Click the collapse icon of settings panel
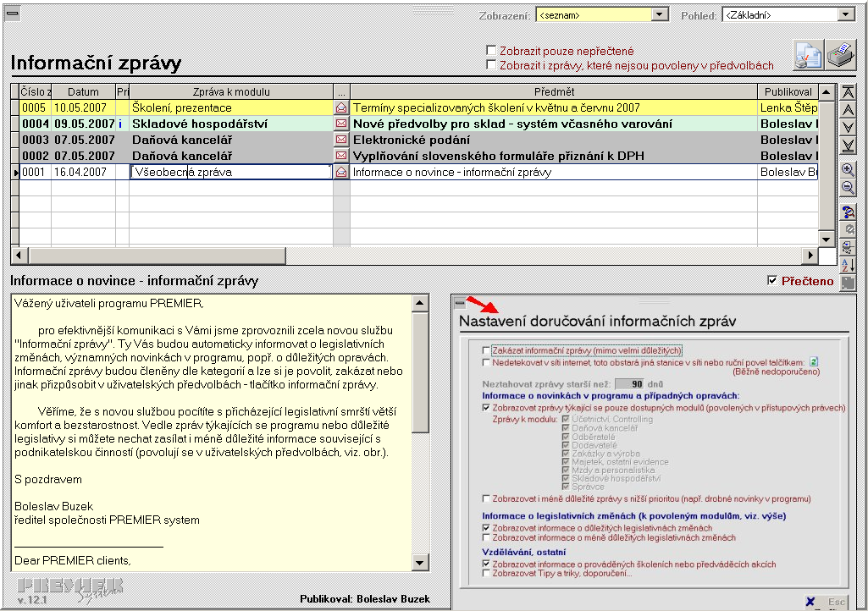Screen dimensions: 868x611 [460, 303]
